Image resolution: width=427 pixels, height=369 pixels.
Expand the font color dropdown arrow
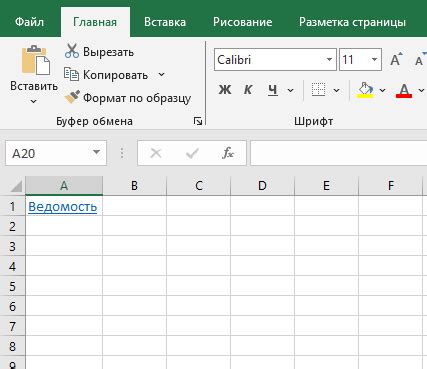pyautogui.click(x=421, y=90)
